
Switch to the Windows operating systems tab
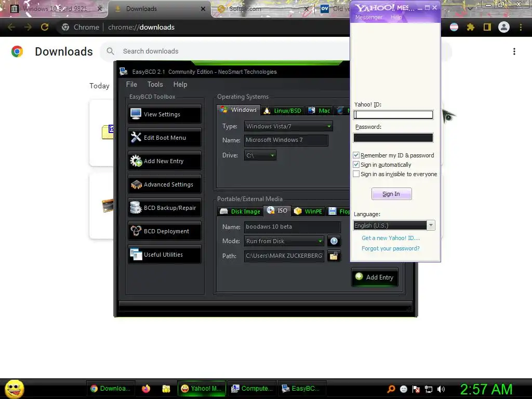tap(239, 110)
